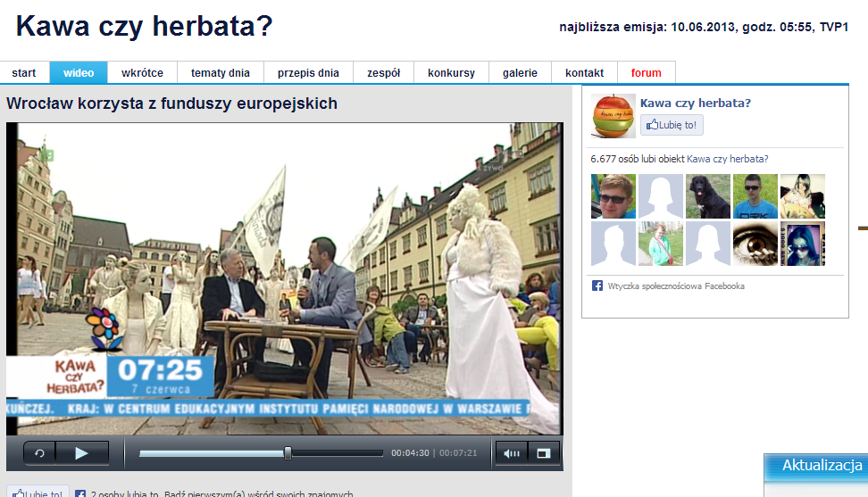This screenshot has width=868, height=497.
Task: Click the total duration 00:07:21 display
Action: pyautogui.click(x=458, y=452)
